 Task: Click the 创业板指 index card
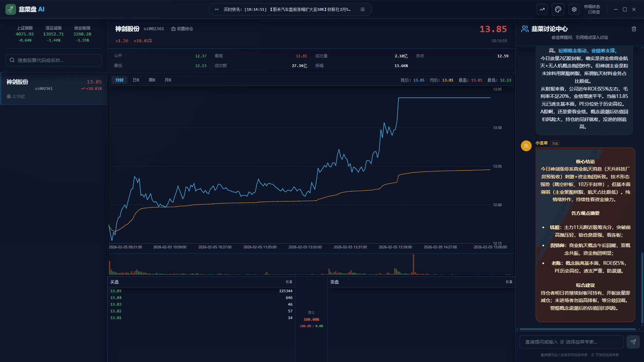(x=82, y=34)
